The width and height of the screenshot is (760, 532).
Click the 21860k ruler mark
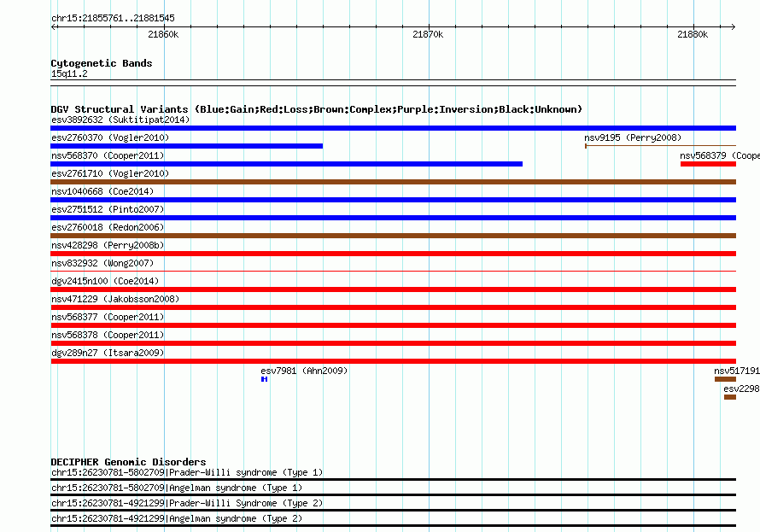coord(163,34)
